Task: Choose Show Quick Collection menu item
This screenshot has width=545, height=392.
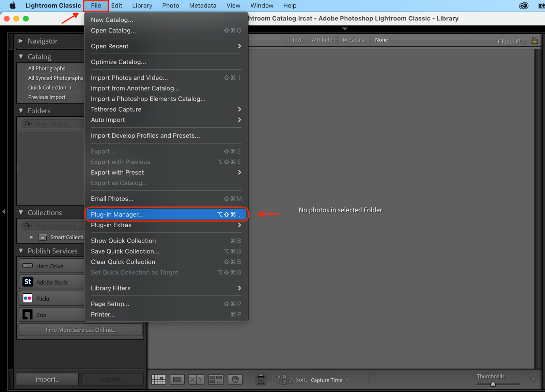Action: click(x=166, y=241)
